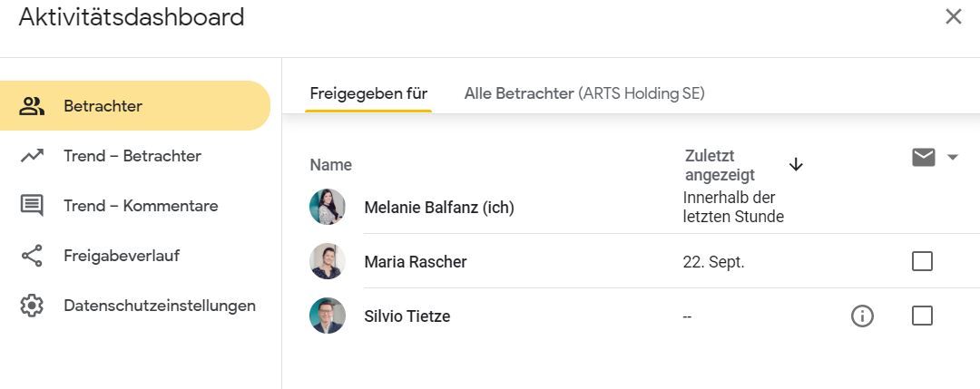Check the checkbox for Maria Rascher
The width and height of the screenshot is (980, 389).
click(x=922, y=261)
